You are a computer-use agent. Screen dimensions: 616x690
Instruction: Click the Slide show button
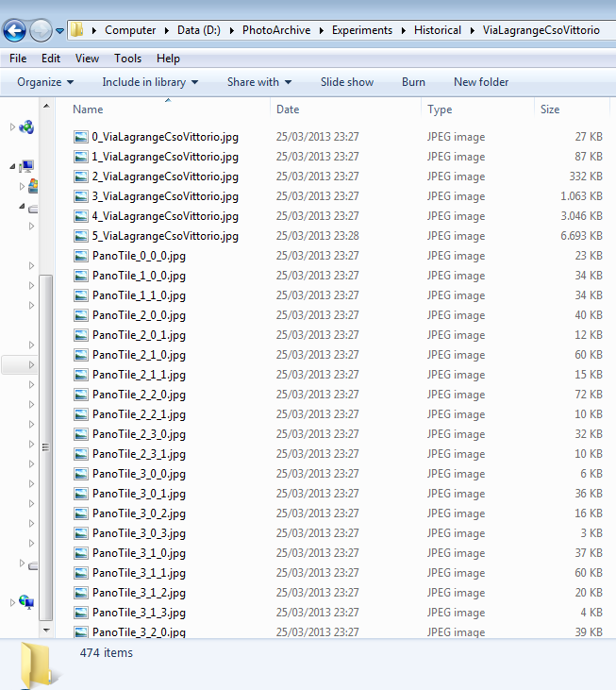click(346, 82)
